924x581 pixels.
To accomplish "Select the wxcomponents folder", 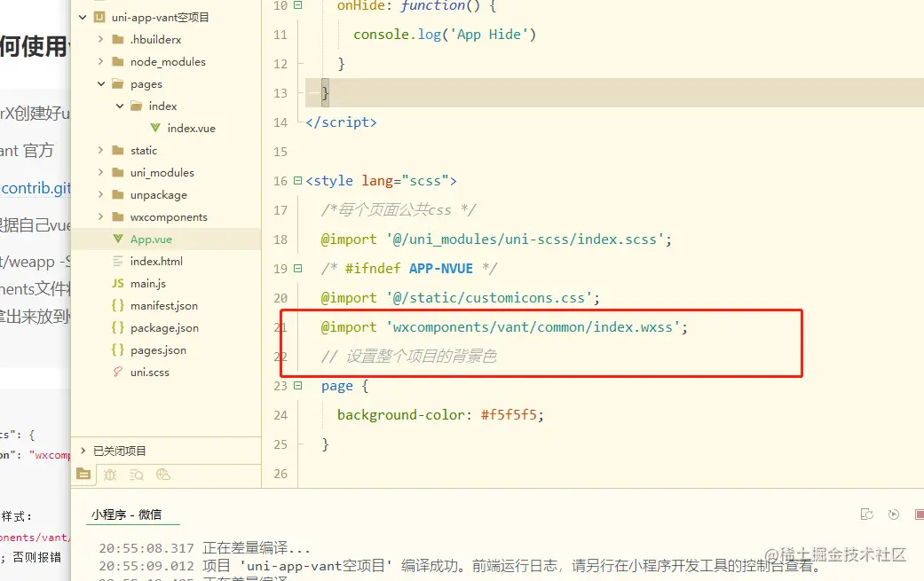I will [169, 216].
